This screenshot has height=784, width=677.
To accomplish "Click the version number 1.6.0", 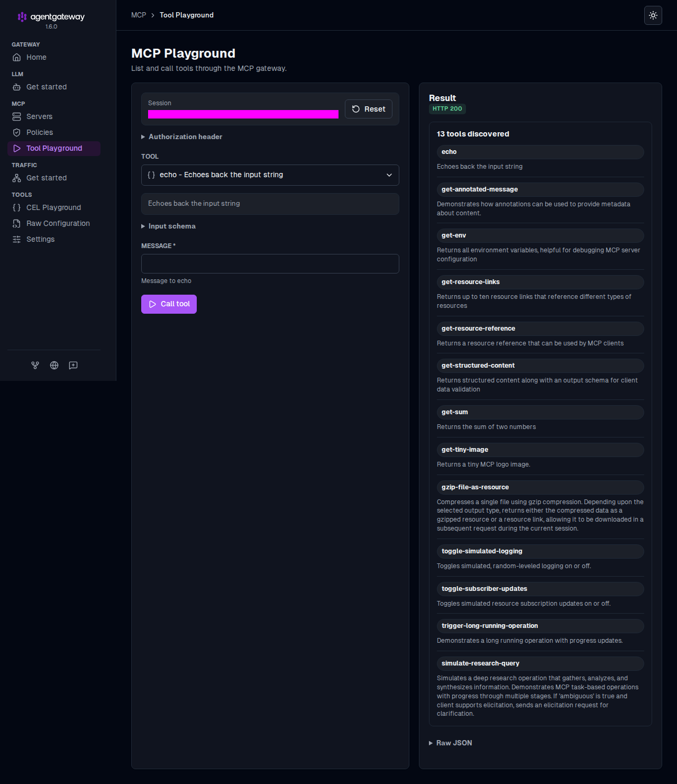I will (x=51, y=26).
